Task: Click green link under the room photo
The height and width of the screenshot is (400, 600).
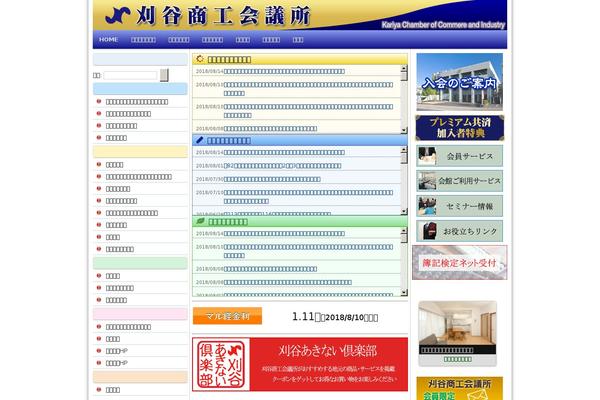Action: coord(458,359)
